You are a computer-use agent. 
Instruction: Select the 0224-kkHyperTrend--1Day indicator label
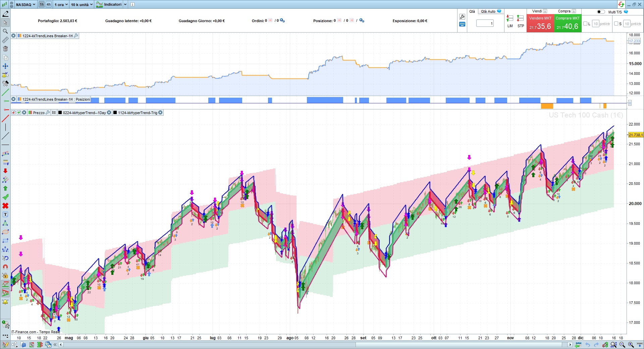coord(84,113)
